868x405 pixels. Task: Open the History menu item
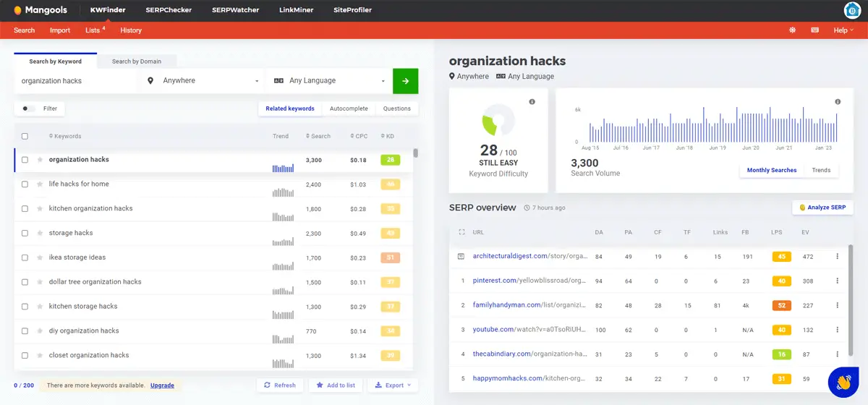point(131,30)
